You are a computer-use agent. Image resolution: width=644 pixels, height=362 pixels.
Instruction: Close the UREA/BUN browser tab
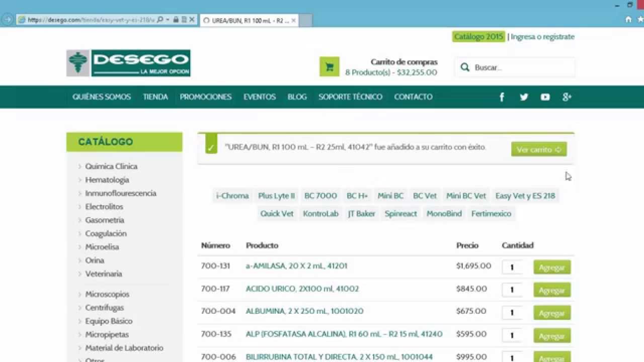pos(294,21)
